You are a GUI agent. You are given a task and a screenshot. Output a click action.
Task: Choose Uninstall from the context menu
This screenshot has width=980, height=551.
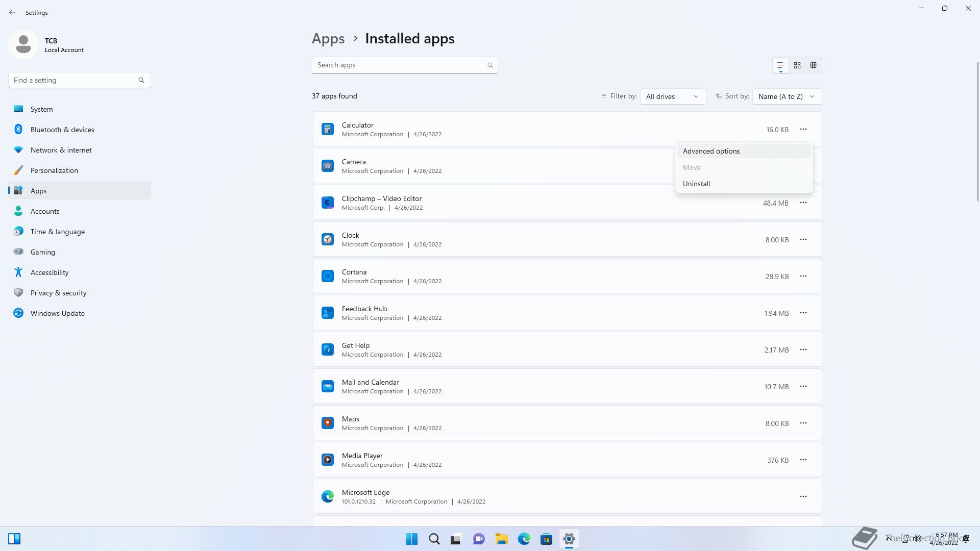pos(696,184)
